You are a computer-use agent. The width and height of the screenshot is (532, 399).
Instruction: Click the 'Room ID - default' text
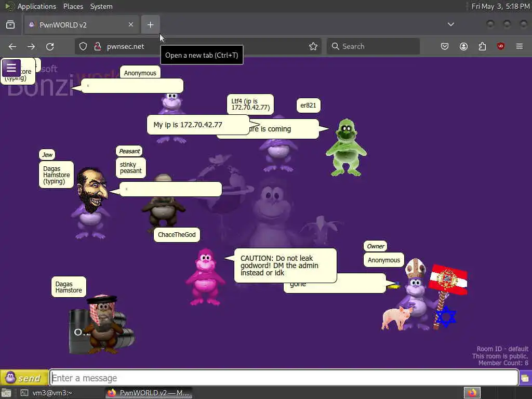(502, 349)
